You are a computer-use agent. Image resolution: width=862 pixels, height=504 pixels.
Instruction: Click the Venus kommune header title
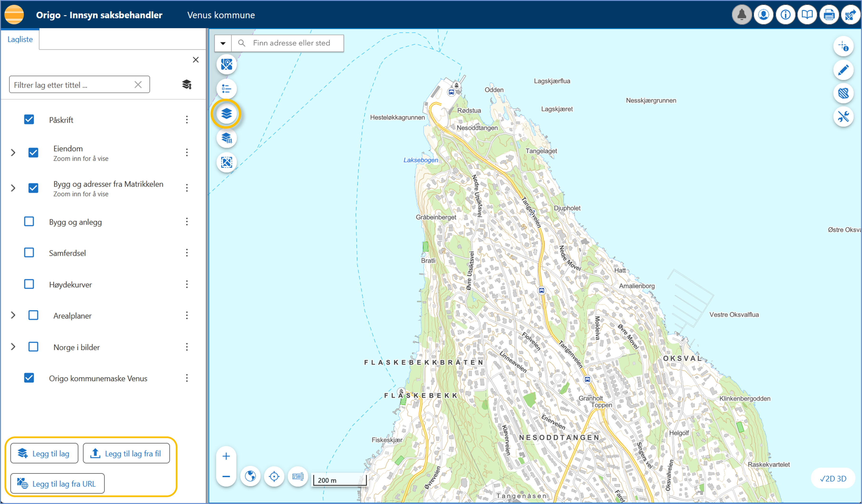[221, 15]
